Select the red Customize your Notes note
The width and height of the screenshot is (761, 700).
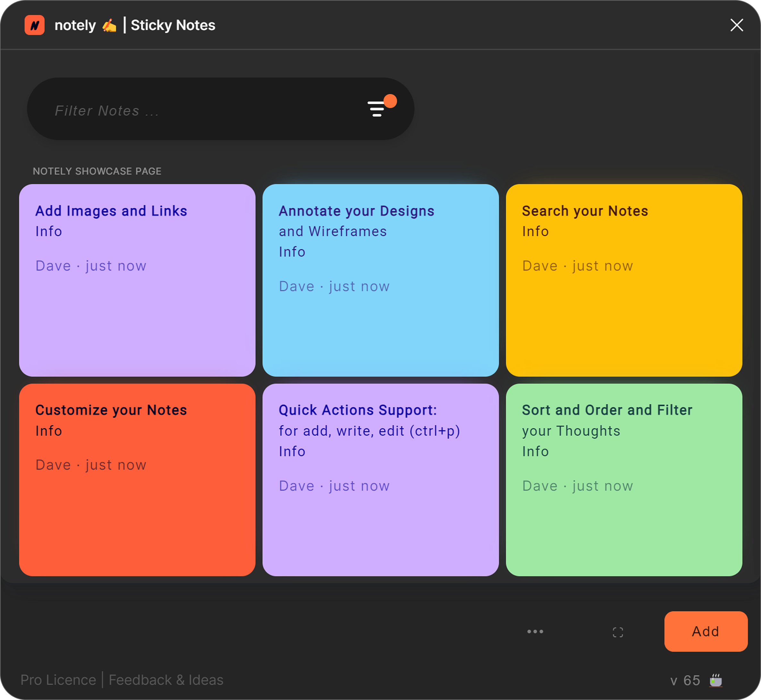pyautogui.click(x=137, y=479)
